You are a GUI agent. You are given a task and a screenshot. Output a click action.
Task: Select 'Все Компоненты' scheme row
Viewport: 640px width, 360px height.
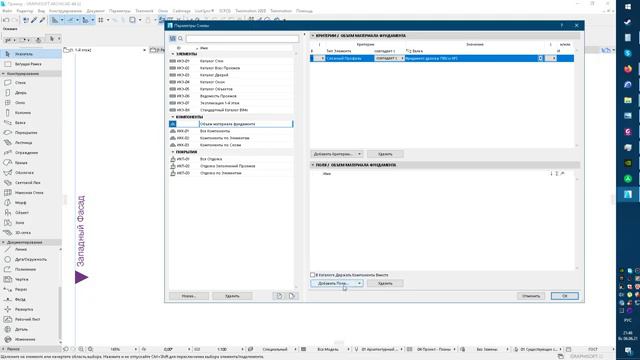tap(231, 131)
